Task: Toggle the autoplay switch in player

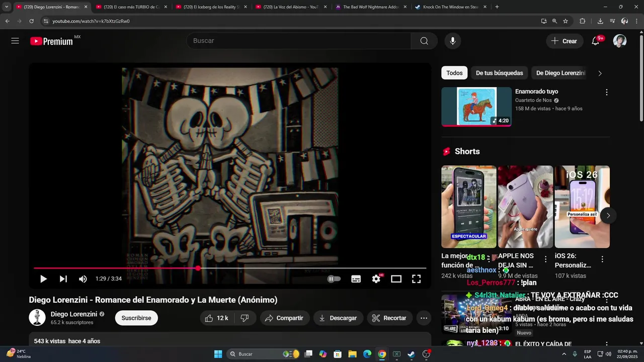Action: 334,279
